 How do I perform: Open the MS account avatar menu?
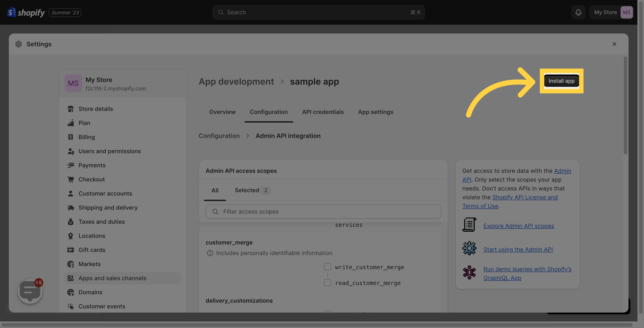click(627, 12)
